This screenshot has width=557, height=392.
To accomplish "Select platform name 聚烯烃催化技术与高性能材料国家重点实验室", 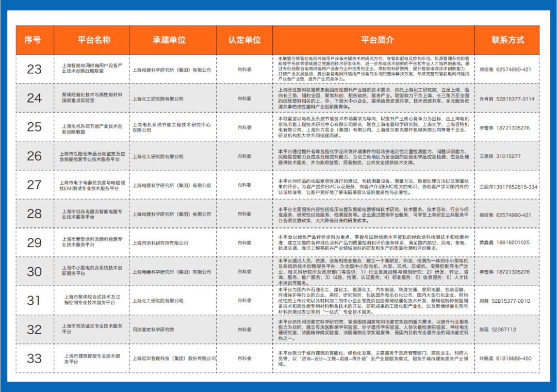I will pos(92,97).
